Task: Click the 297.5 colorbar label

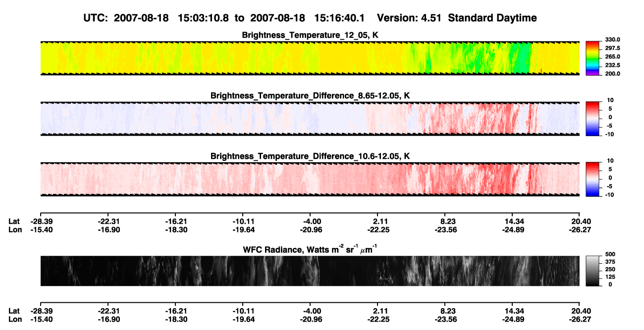Action: 612,48
